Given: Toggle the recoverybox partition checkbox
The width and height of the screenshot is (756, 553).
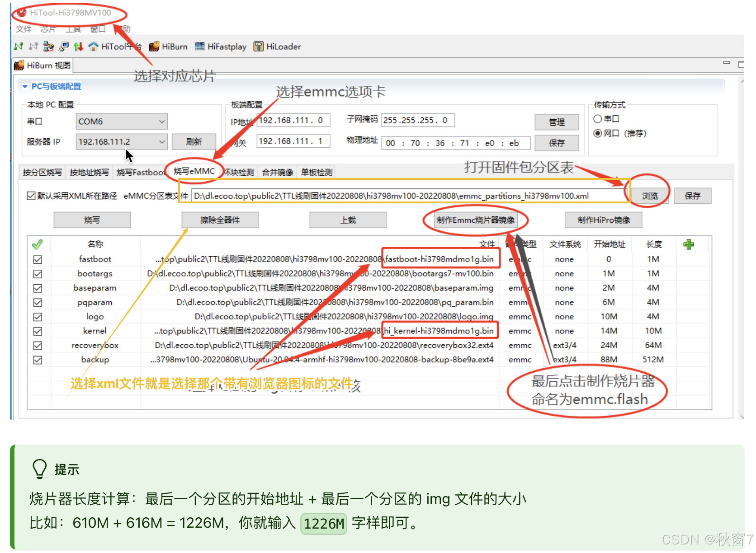Looking at the screenshot, I should point(38,346).
